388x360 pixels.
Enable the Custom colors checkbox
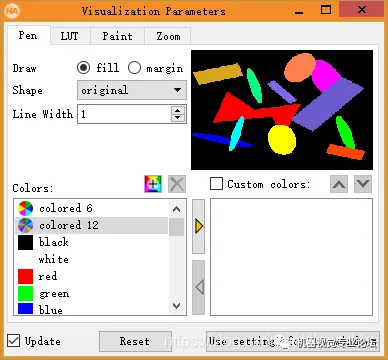(x=216, y=184)
